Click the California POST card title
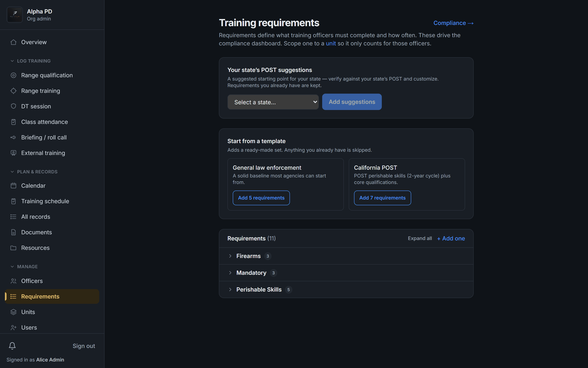This screenshot has width=588, height=368. coord(375,168)
